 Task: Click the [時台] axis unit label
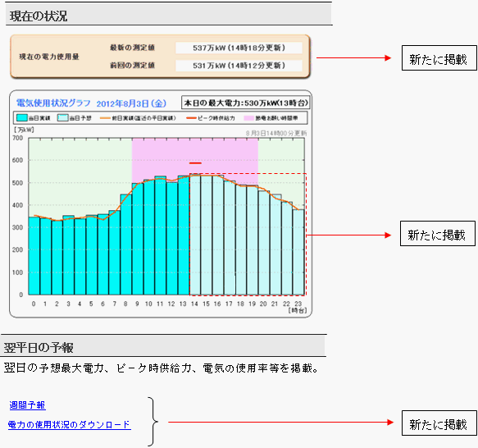point(298,311)
